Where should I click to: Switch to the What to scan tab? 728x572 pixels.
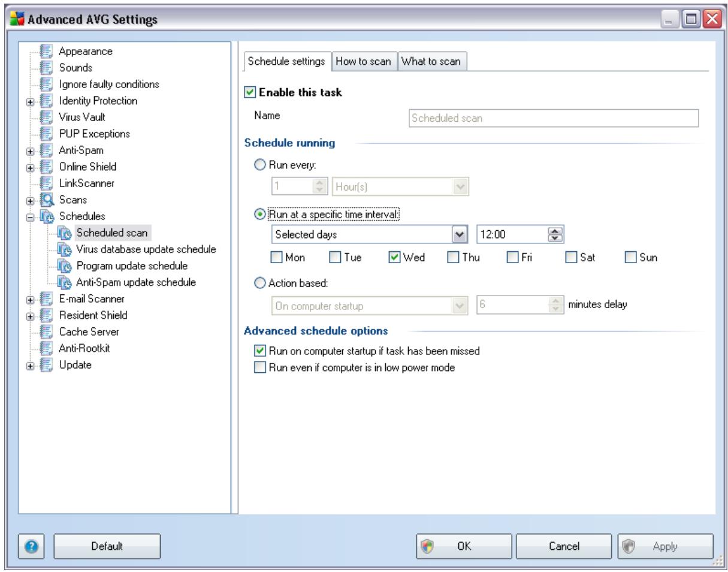[431, 61]
